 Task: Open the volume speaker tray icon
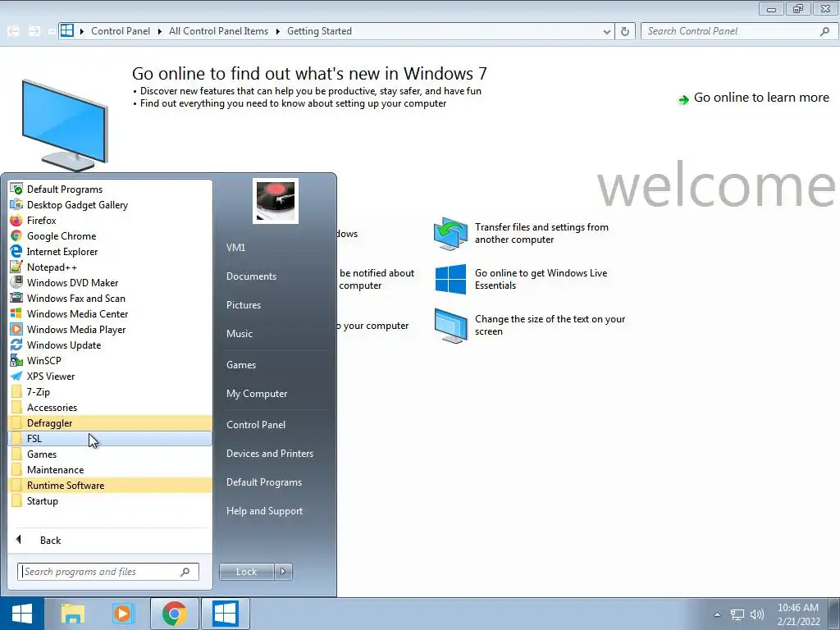(x=757, y=614)
